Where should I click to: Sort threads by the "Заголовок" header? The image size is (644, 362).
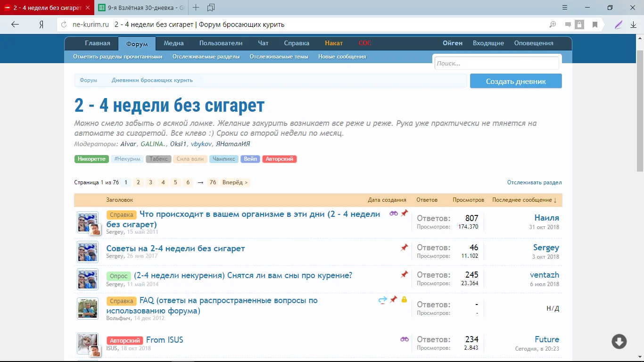pos(120,200)
